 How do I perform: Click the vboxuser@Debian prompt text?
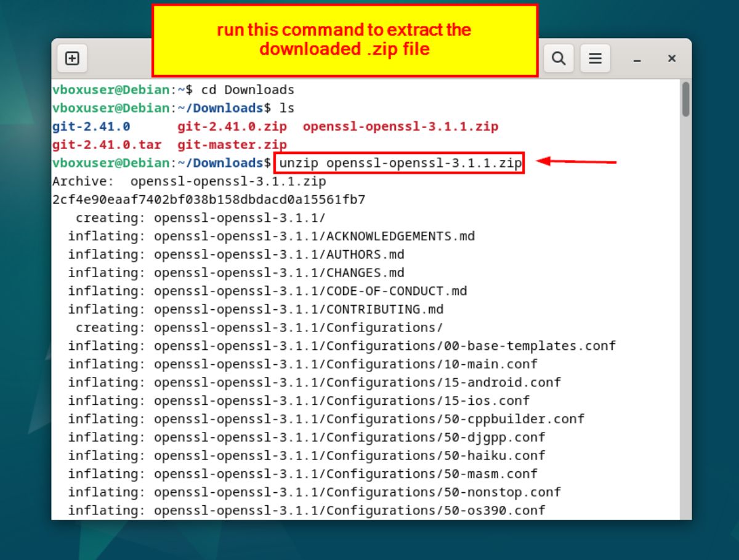click(111, 89)
